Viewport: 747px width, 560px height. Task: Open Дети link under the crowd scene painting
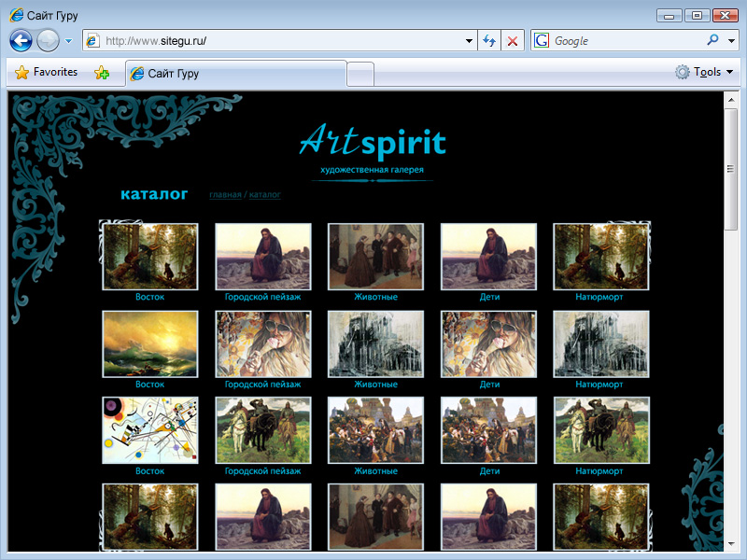pos(489,471)
